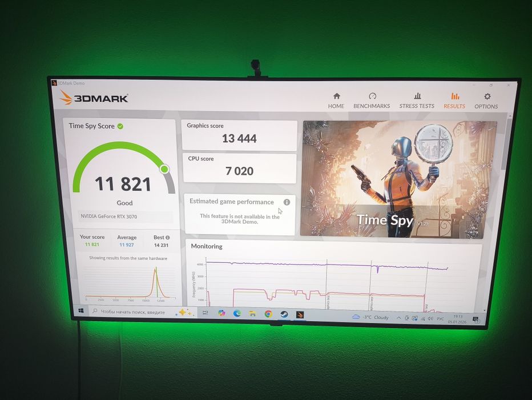Open the Windows Start menu

[81, 310]
